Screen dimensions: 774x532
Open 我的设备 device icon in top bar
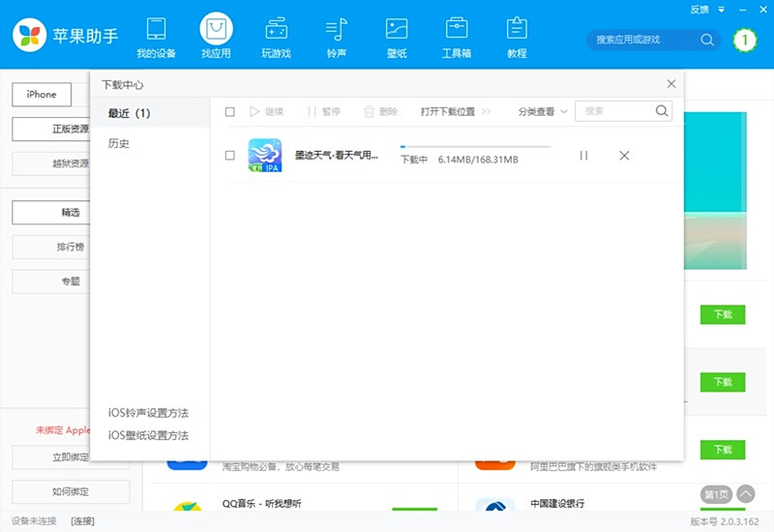click(x=156, y=29)
